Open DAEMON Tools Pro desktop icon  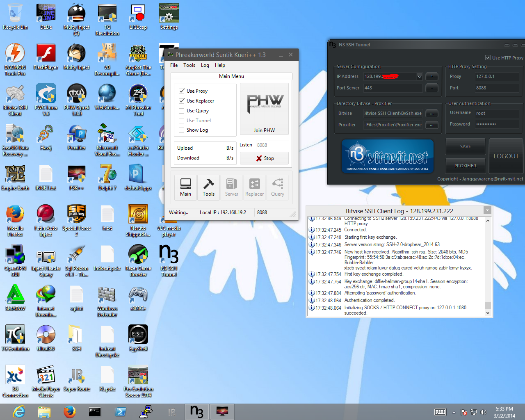click(x=15, y=59)
